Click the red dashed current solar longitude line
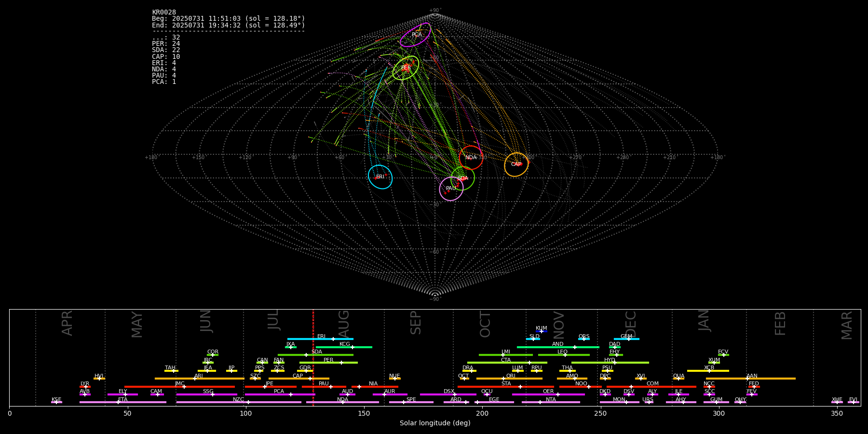 (313, 357)
